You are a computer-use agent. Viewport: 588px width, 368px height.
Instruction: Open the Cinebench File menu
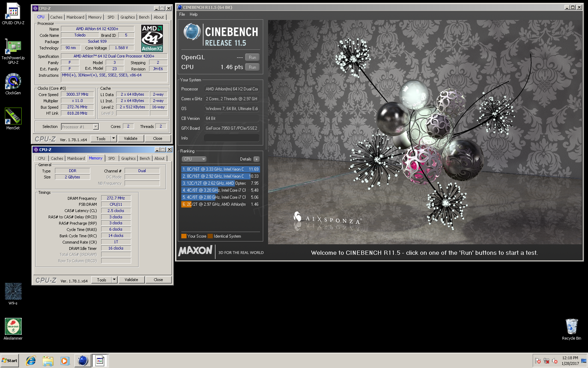point(182,14)
